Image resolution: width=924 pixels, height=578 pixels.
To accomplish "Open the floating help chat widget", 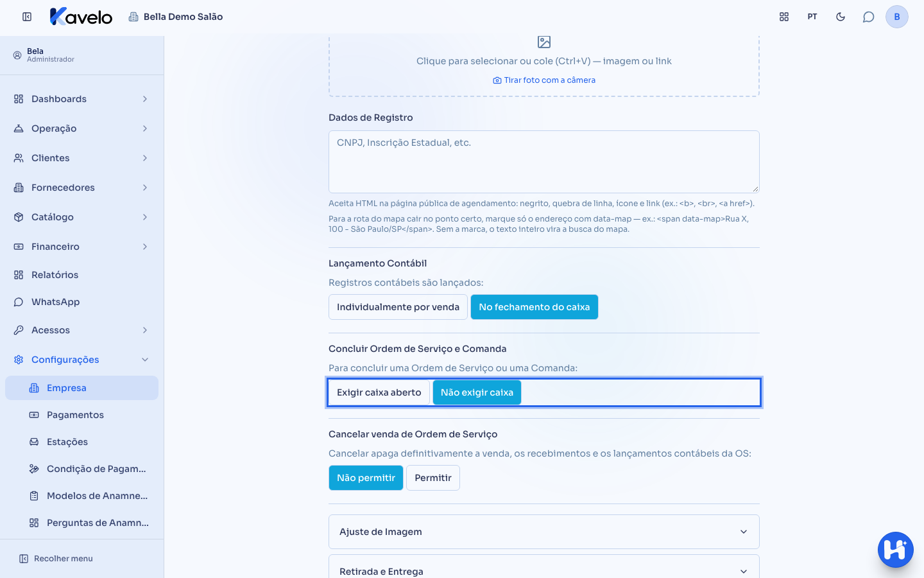I will pos(896,550).
